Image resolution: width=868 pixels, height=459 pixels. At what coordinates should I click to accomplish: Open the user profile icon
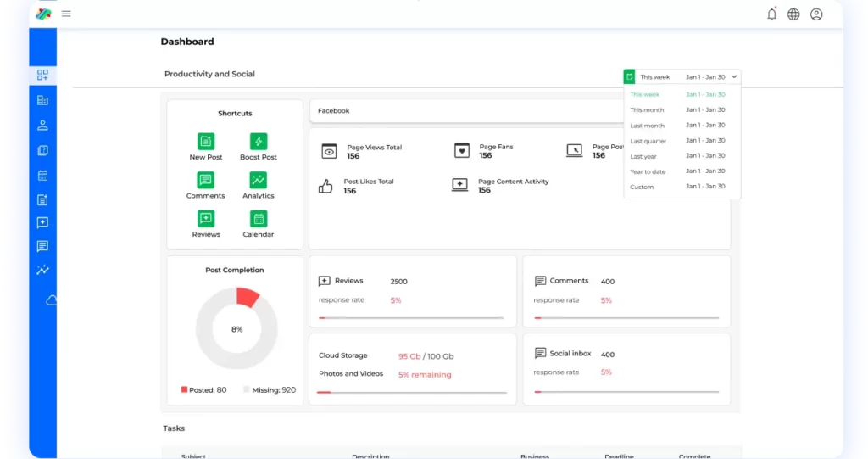[x=816, y=14]
